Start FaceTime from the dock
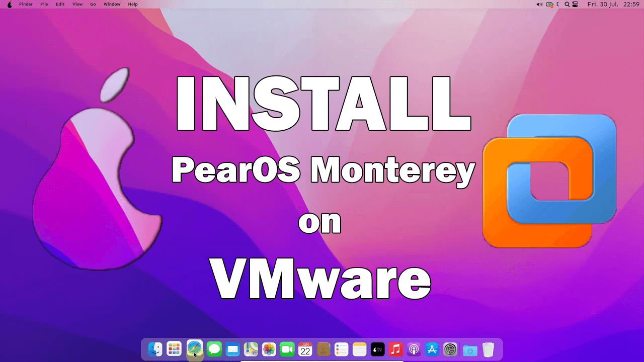The height and width of the screenshot is (362, 644). pos(287,349)
